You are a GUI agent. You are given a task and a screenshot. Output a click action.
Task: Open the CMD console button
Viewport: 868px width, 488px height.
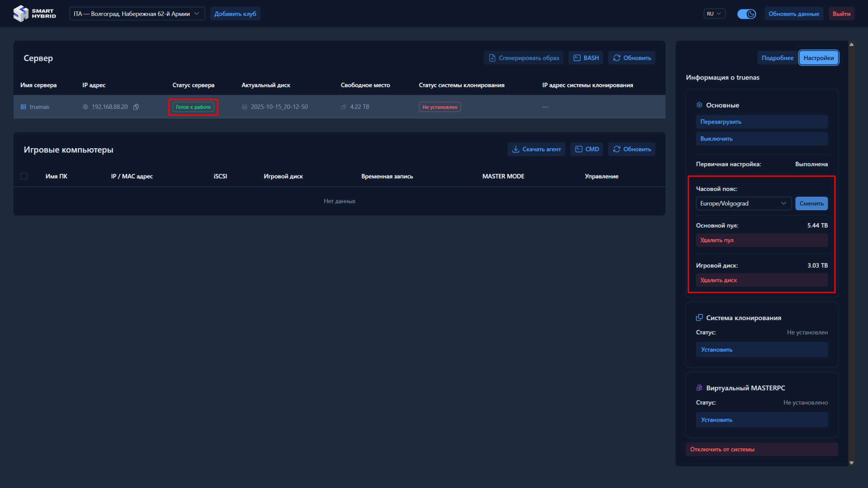(586, 149)
